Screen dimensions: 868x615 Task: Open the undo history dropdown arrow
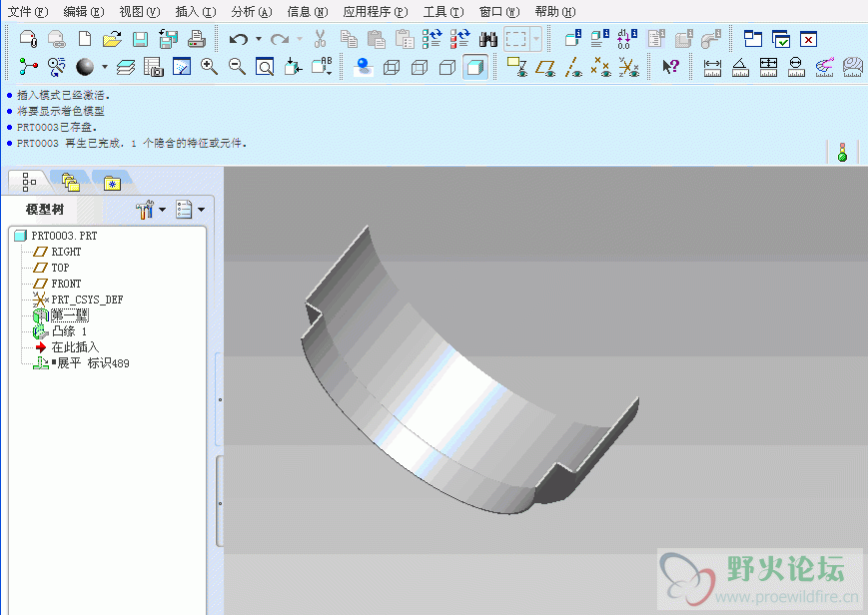pos(258,39)
